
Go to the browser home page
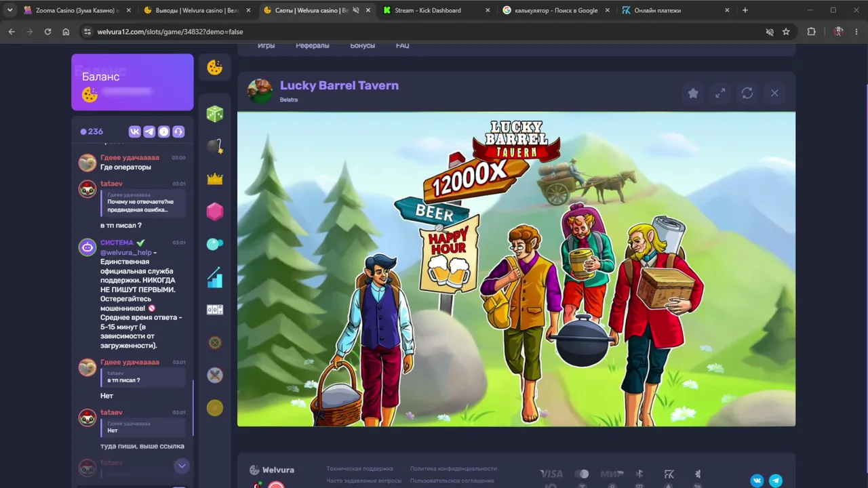66,32
